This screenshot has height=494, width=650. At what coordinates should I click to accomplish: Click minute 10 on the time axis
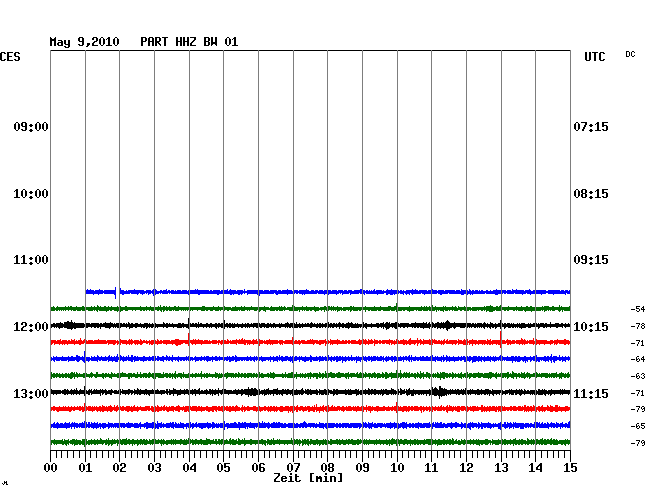coord(397,467)
